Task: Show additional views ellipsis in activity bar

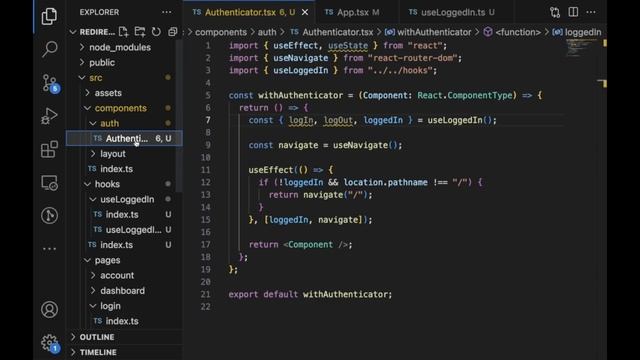Action: (x=49, y=248)
